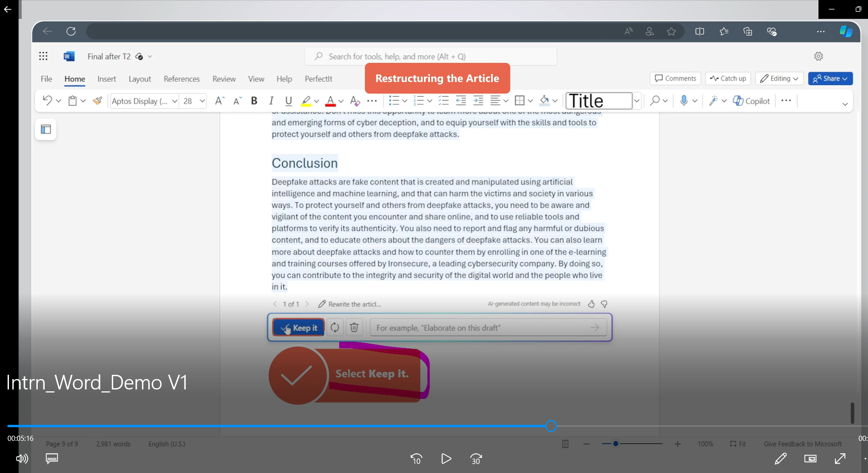
Task: Switch to the Layout tab
Action: [140, 79]
